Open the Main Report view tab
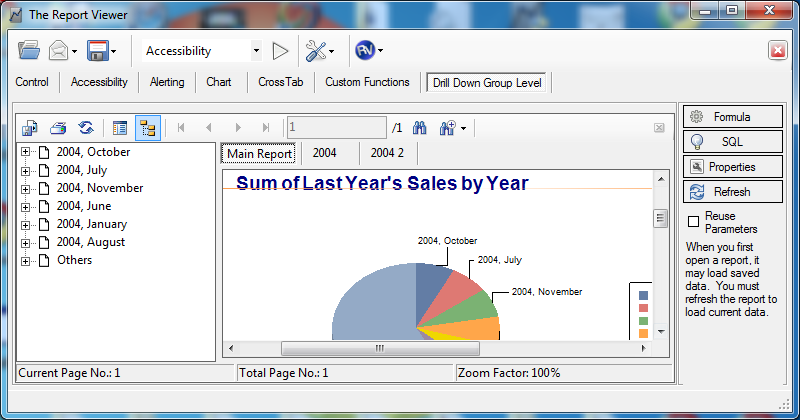The width and height of the screenshot is (800, 420). click(x=259, y=154)
